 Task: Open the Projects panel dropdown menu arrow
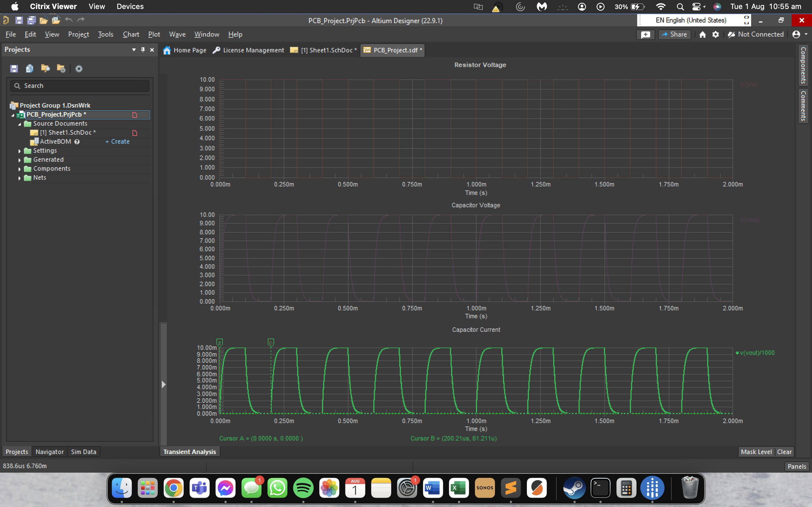click(x=134, y=50)
